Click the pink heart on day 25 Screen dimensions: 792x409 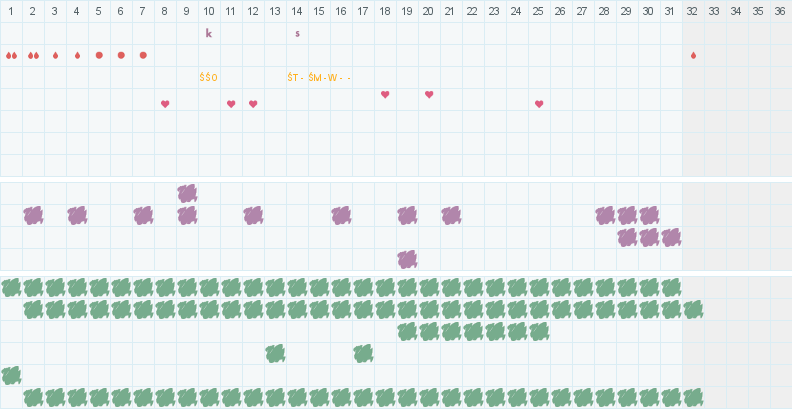(x=539, y=104)
